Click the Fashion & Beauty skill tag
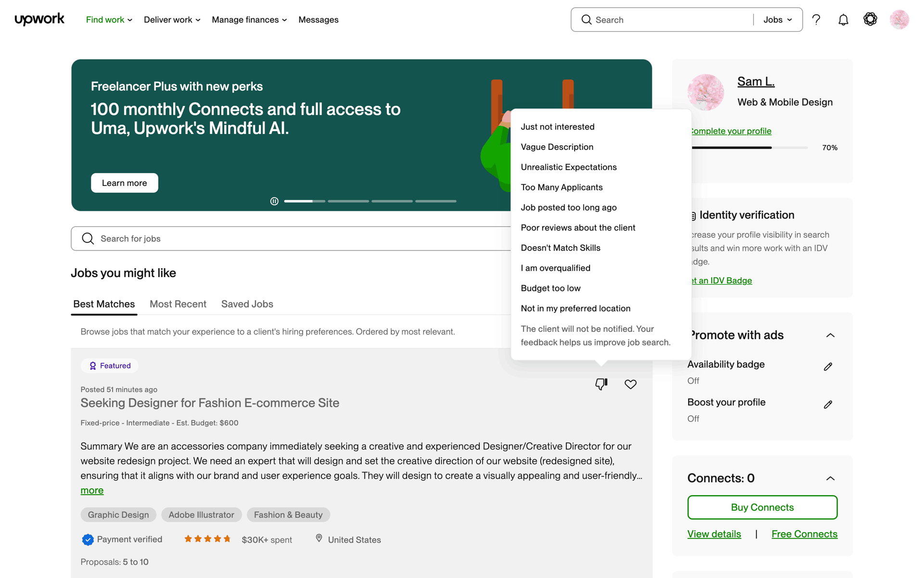 pos(288,515)
